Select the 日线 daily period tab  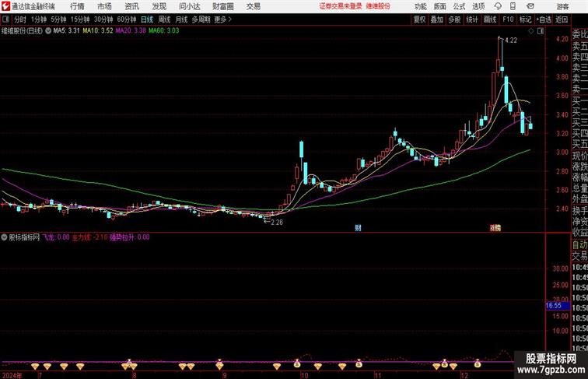point(147,19)
